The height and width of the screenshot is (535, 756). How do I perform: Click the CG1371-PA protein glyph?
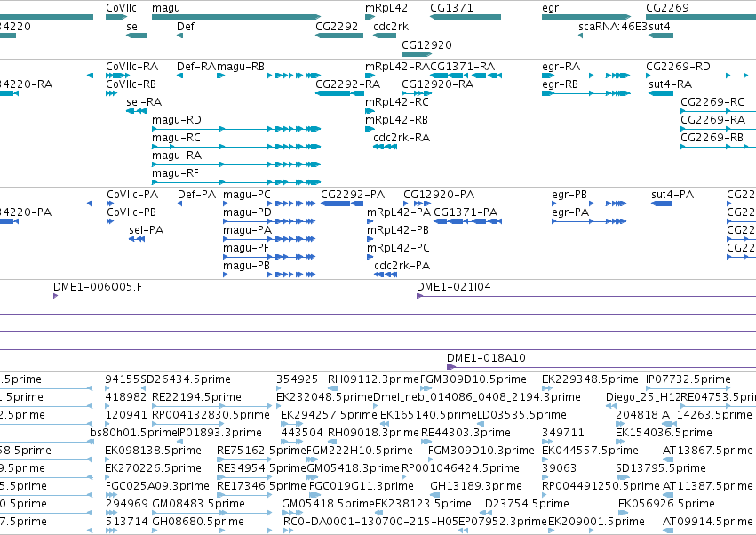(467, 221)
